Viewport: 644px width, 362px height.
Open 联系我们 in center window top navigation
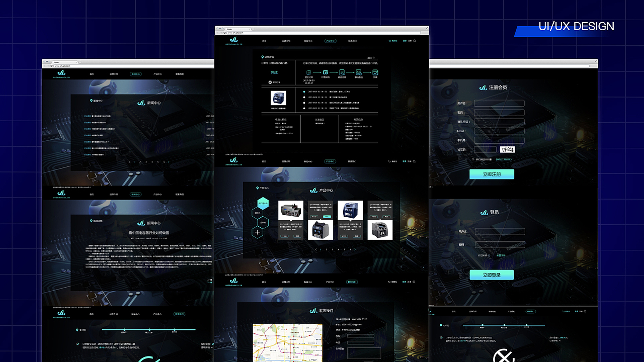(x=352, y=41)
